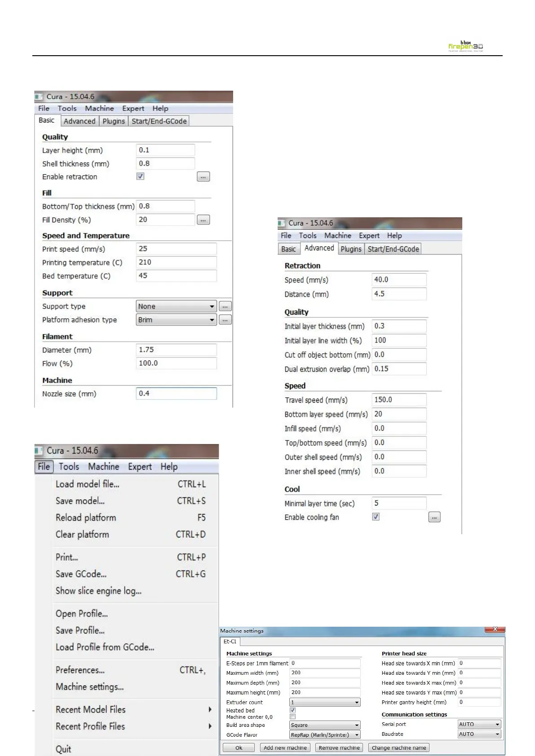Viewport: 535px width, 756px height.
Task: Open Support type dropdown showing None
Action: (x=177, y=307)
